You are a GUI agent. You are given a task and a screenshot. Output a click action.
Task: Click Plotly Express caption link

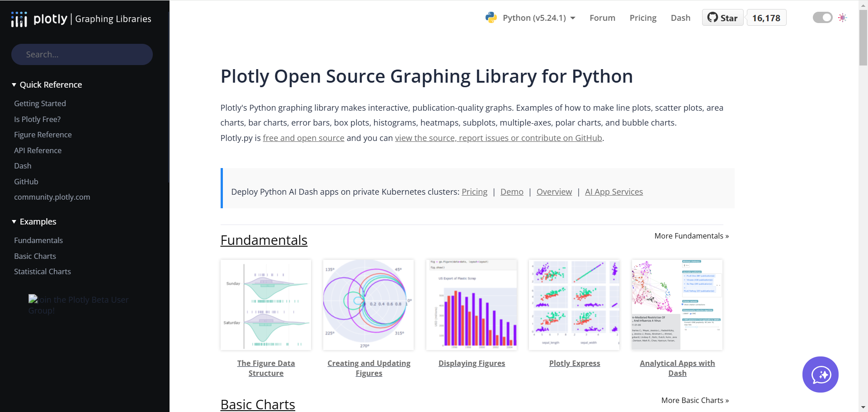575,363
